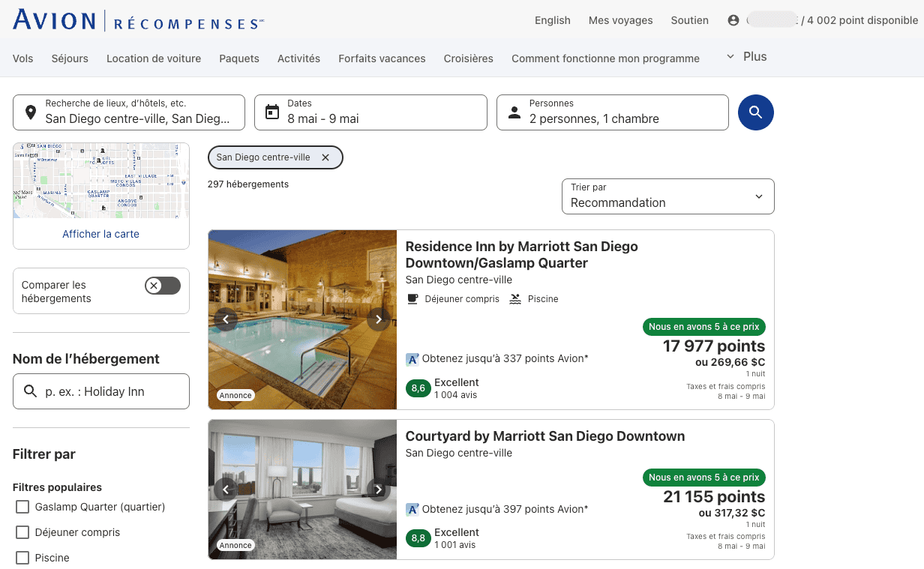
Task: Click Residence Inn pool photo
Action: pos(302,320)
